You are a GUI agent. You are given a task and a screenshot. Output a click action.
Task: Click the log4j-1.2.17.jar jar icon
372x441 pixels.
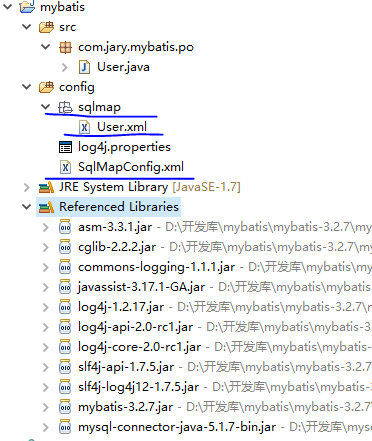65,307
